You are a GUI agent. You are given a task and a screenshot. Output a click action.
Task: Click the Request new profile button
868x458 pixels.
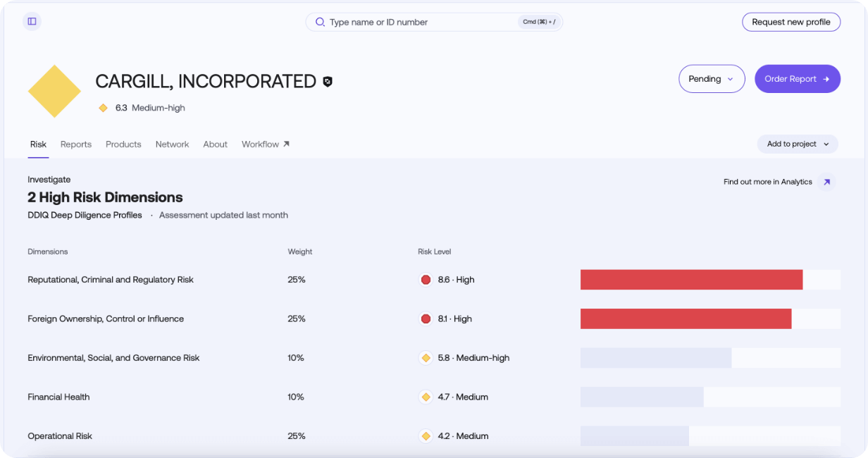pyautogui.click(x=791, y=22)
